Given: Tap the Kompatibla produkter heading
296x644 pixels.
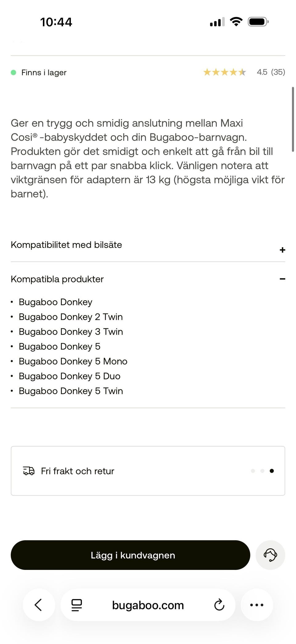Looking at the screenshot, I should 57,279.
